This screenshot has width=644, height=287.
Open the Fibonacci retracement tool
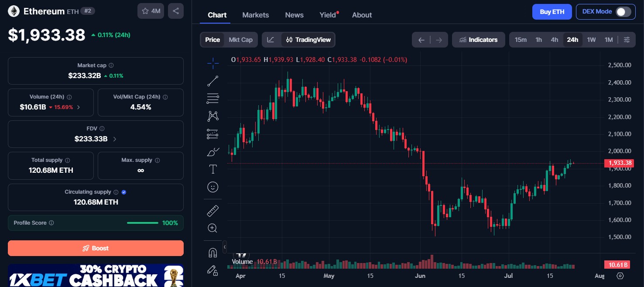coord(213,99)
